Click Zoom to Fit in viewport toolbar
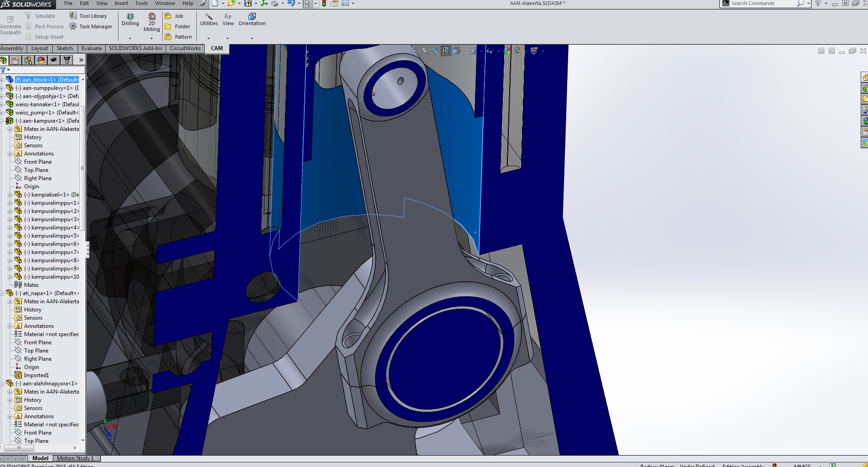Screen dimensions: 868x467 coord(414,51)
